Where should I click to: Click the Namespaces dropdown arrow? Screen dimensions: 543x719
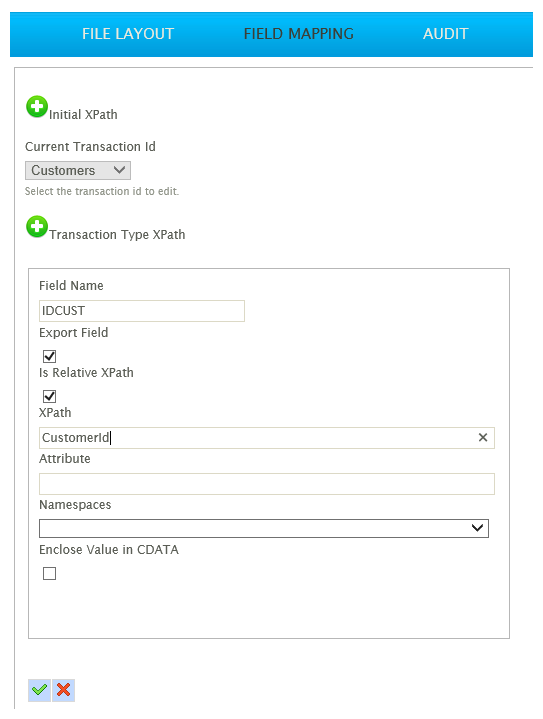click(477, 528)
